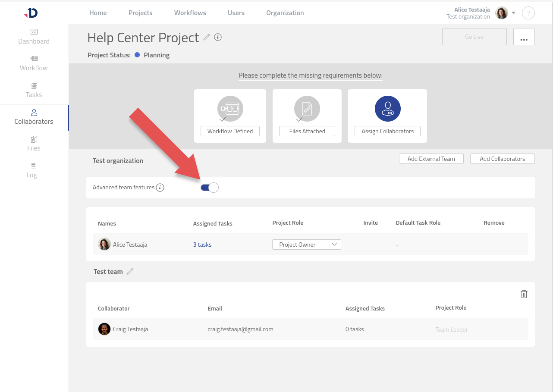Image resolution: width=553 pixels, height=392 pixels.
Task: Click the Assign Collaborators circle icon
Action: (x=387, y=109)
